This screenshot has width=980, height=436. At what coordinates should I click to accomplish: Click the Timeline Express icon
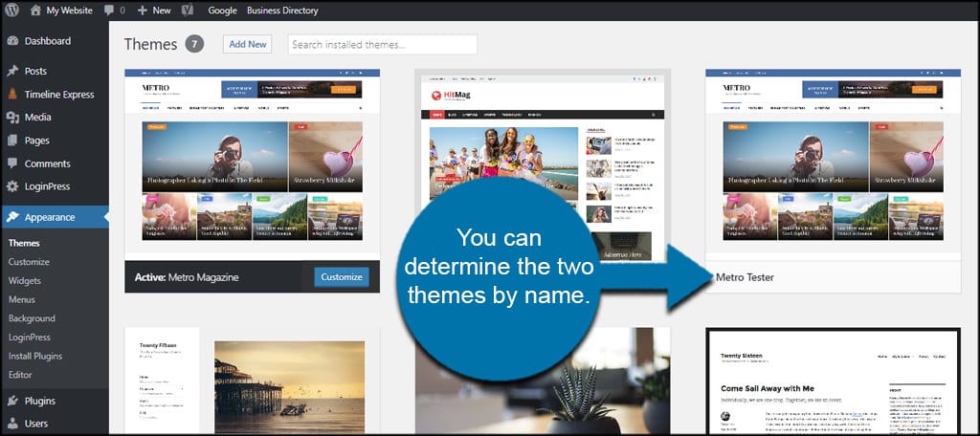click(x=12, y=95)
